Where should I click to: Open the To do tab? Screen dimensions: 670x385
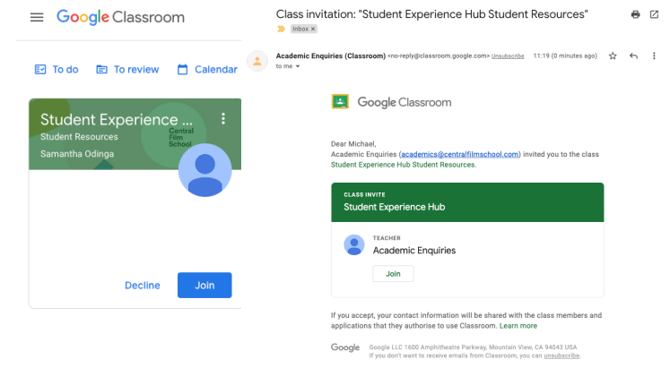pyautogui.click(x=56, y=69)
